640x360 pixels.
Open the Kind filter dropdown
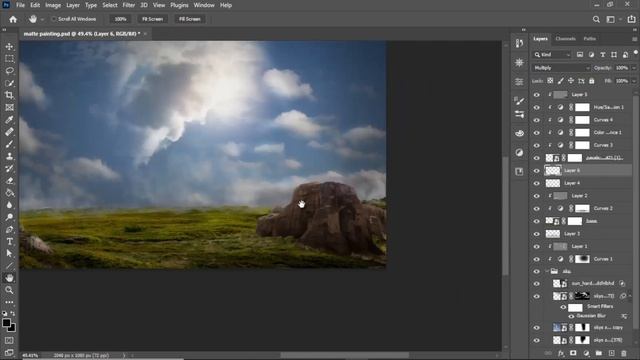coord(551,55)
